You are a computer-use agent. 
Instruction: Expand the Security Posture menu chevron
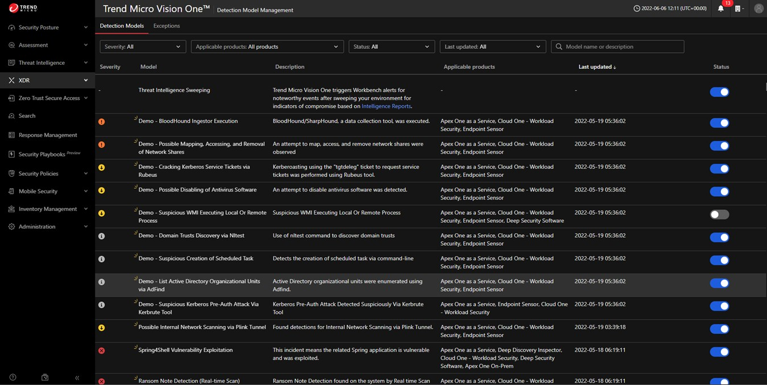point(86,27)
